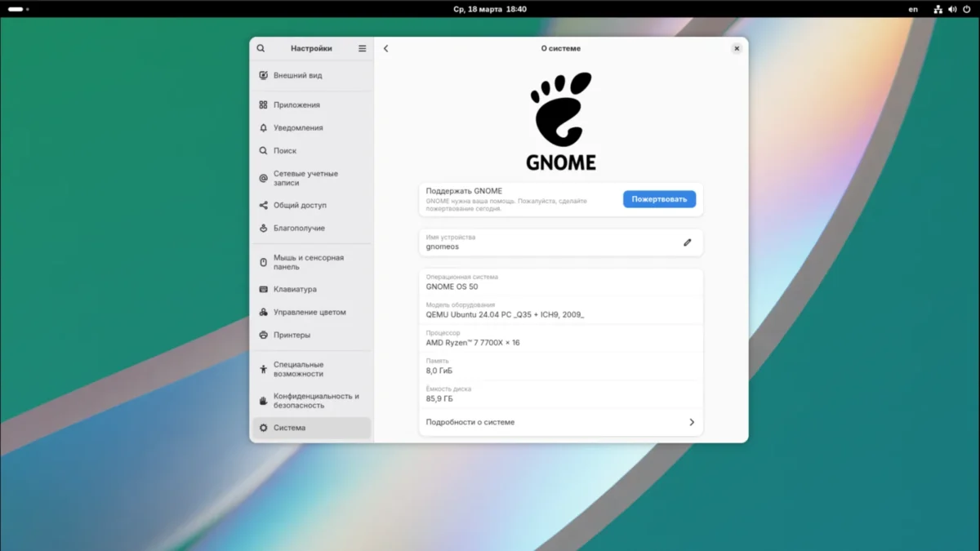
Task: Select Клавиатура in sidebar
Action: click(311, 289)
